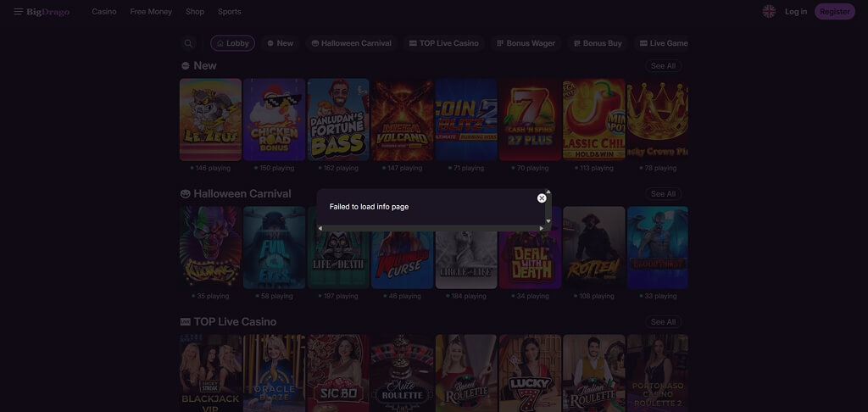Click the dialog's horizontal scrollbar track
The image size is (868, 412).
pos(431,228)
